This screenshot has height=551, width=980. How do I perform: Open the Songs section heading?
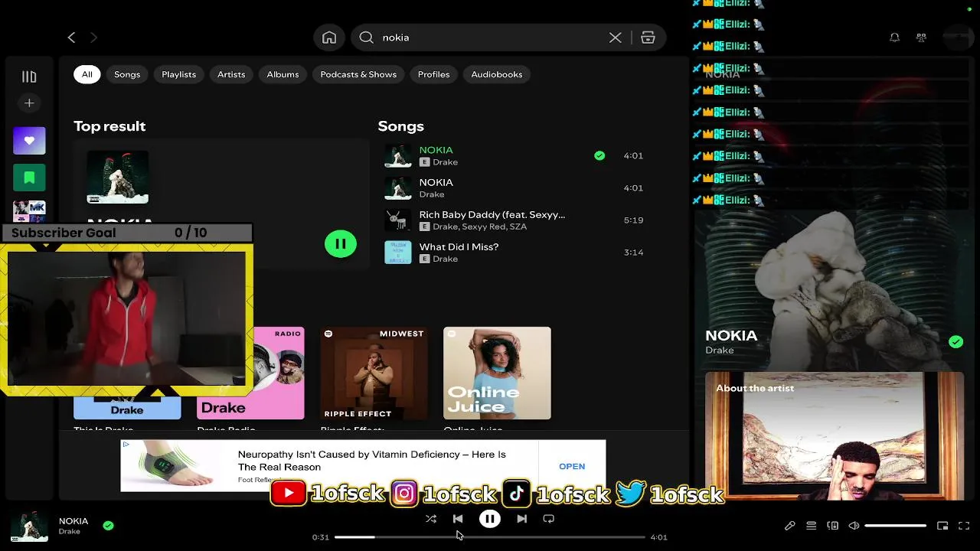(x=400, y=126)
